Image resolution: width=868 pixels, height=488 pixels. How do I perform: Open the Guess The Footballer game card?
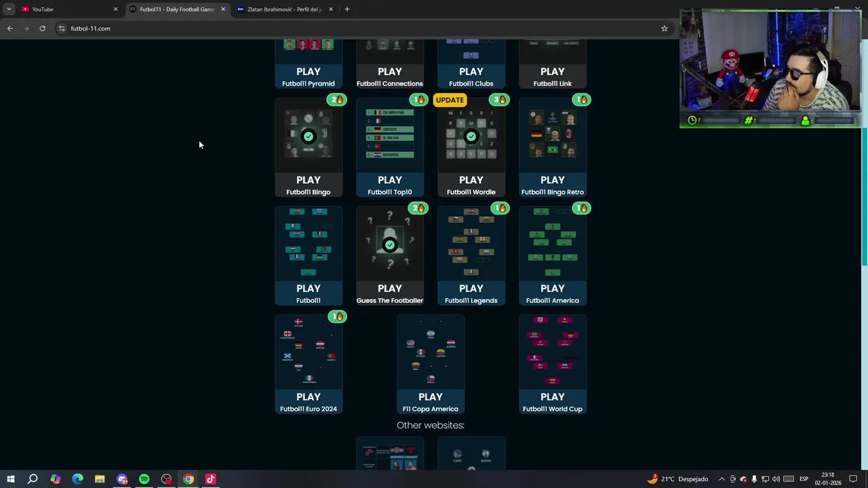[390, 256]
